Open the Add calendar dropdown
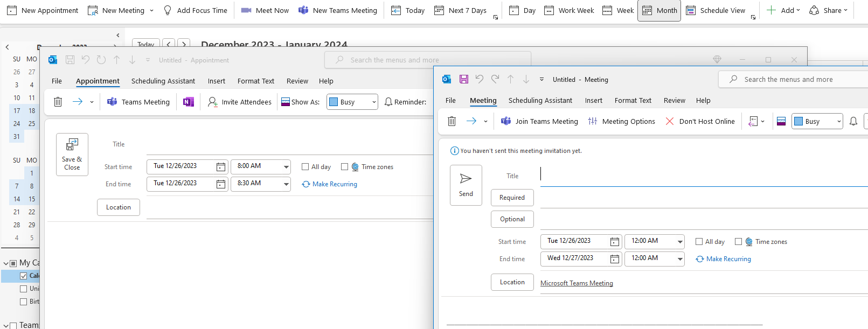The height and width of the screenshot is (329, 868). pos(783,10)
